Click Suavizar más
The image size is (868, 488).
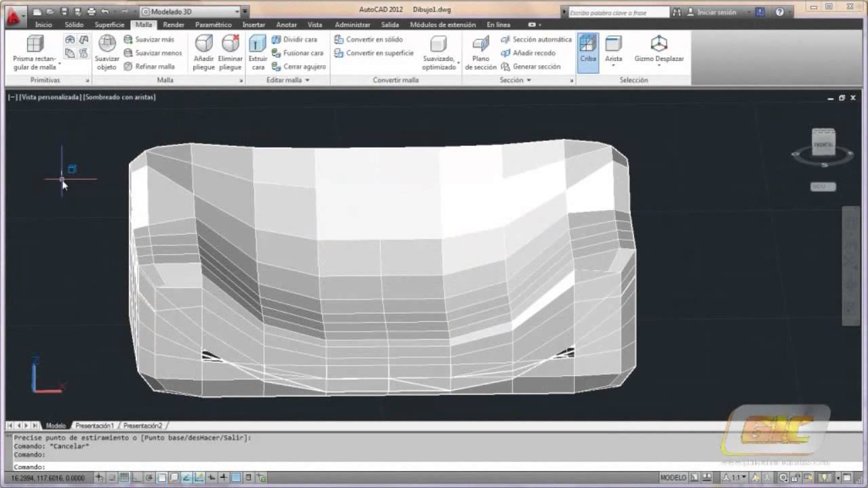click(149, 39)
